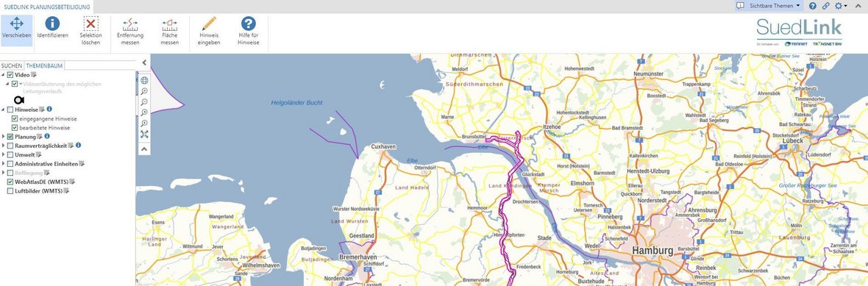
Task: Choose the Fläche messen tool
Action: click(169, 30)
